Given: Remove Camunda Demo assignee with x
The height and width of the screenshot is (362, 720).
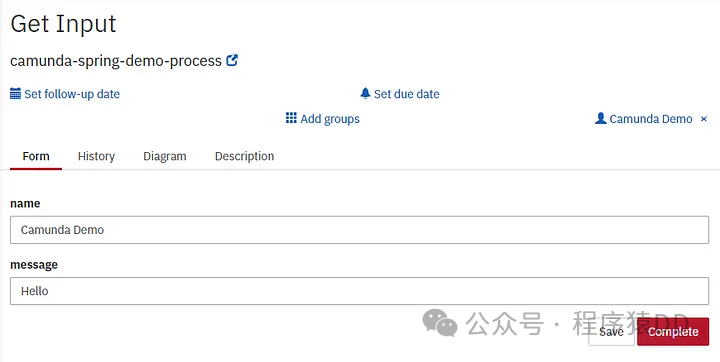Looking at the screenshot, I should tap(703, 119).
